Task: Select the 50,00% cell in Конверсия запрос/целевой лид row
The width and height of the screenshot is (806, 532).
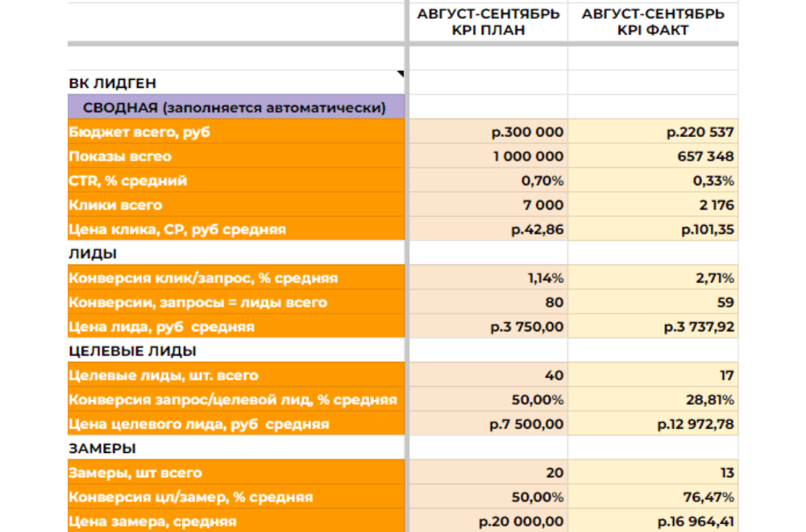Action: click(488, 399)
